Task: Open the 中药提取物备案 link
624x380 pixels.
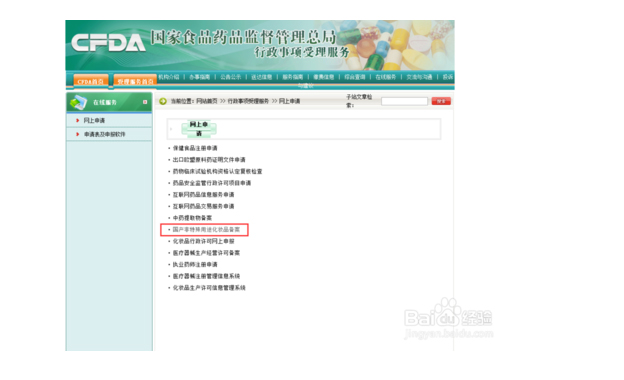Action: [x=192, y=218]
